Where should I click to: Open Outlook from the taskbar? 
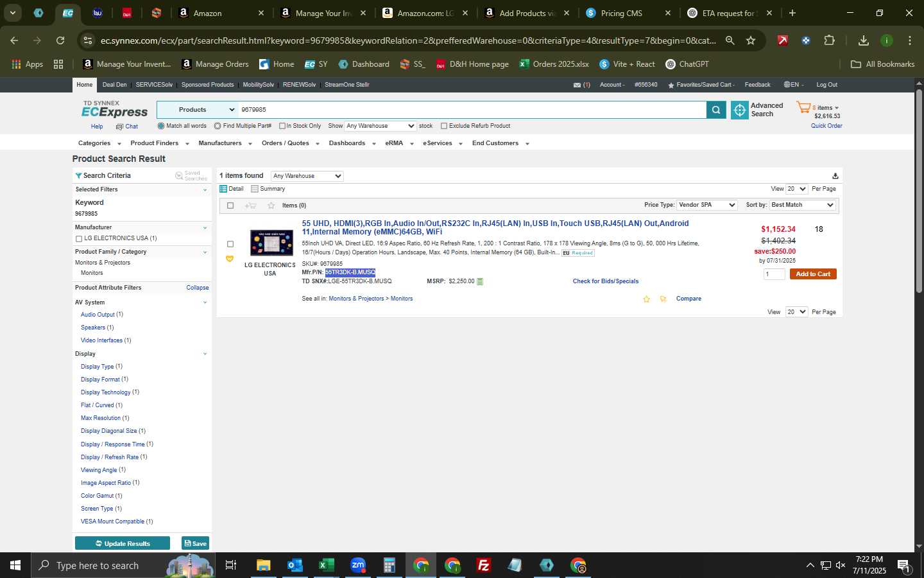click(295, 565)
